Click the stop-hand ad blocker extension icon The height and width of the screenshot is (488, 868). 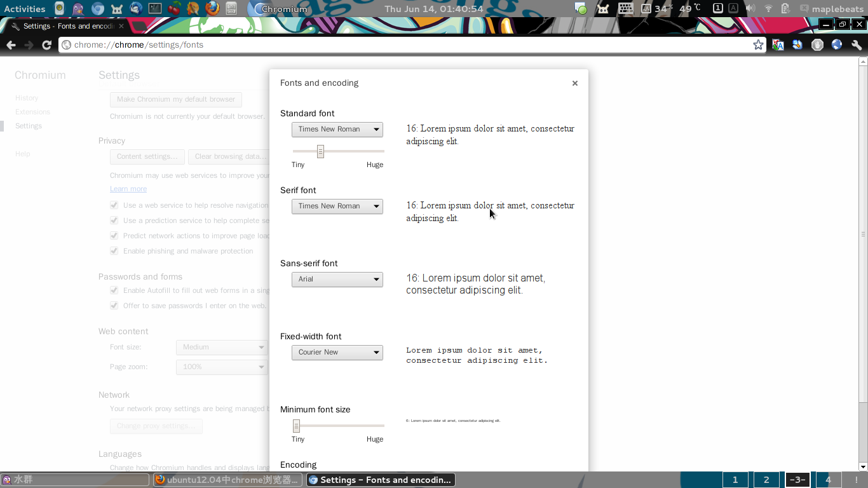pyautogui.click(x=817, y=45)
